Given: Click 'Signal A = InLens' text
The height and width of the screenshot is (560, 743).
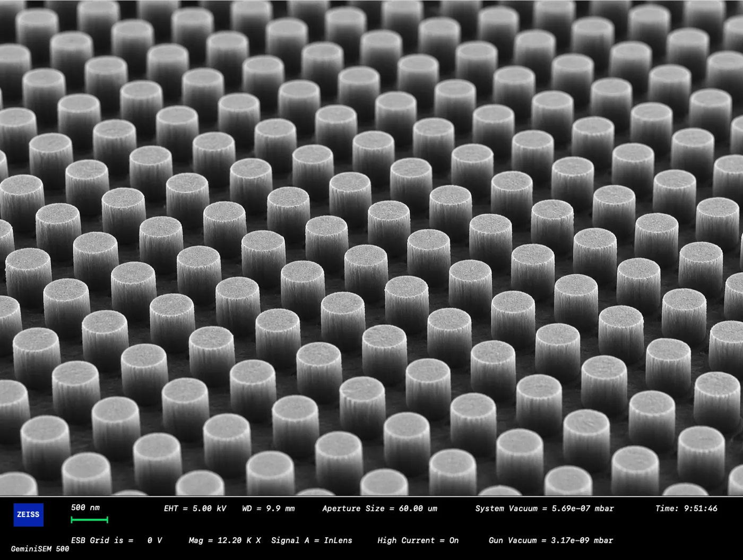Looking at the screenshot, I should (x=312, y=540).
